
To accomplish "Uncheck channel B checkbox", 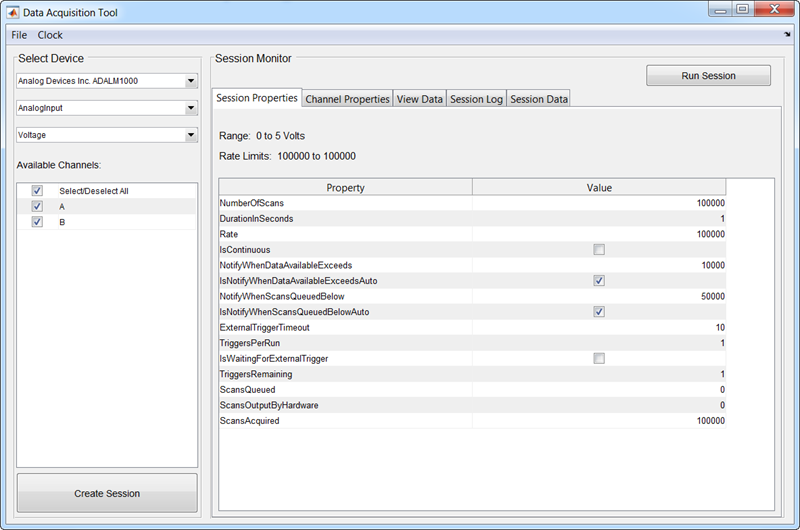I will (37, 222).
